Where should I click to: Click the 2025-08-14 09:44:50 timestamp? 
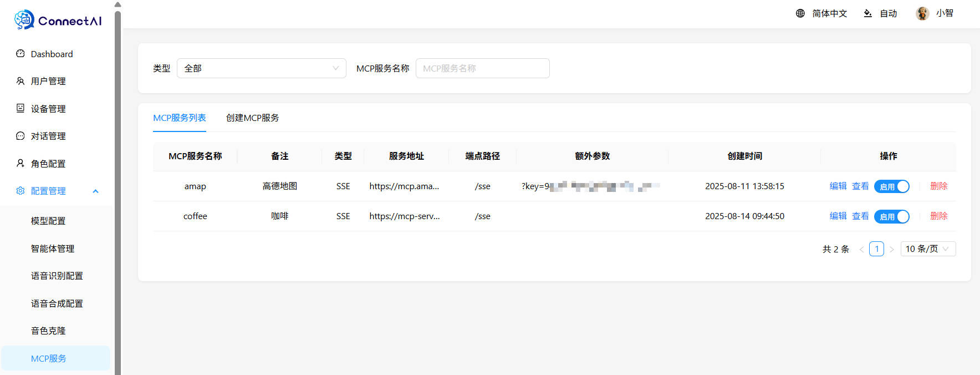pyautogui.click(x=744, y=216)
